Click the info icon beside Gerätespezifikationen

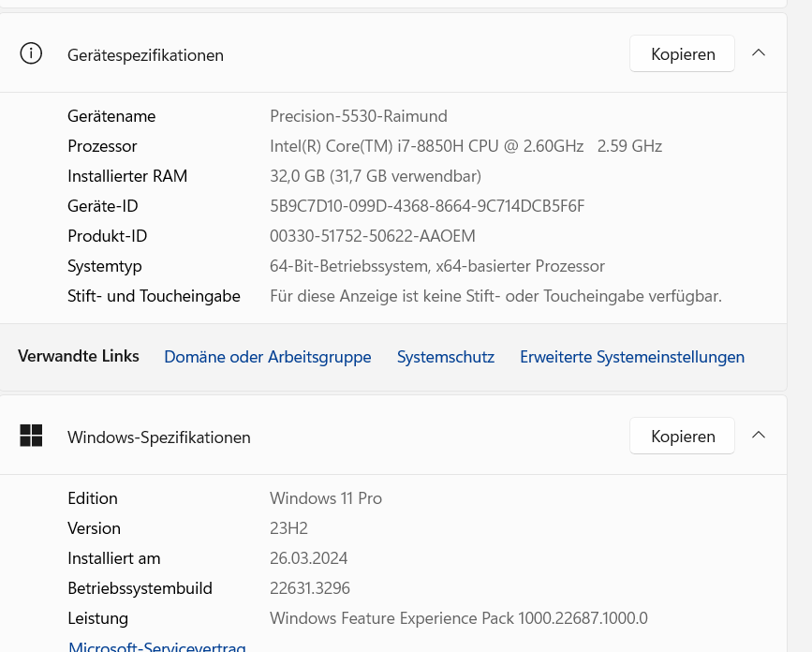(31, 53)
